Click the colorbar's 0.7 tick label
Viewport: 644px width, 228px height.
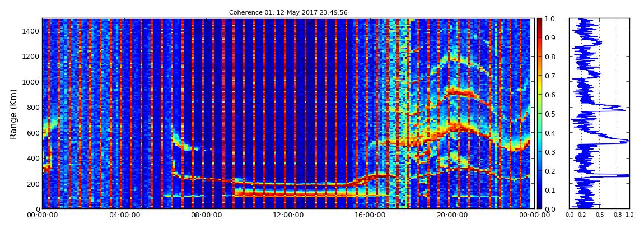tap(550, 76)
